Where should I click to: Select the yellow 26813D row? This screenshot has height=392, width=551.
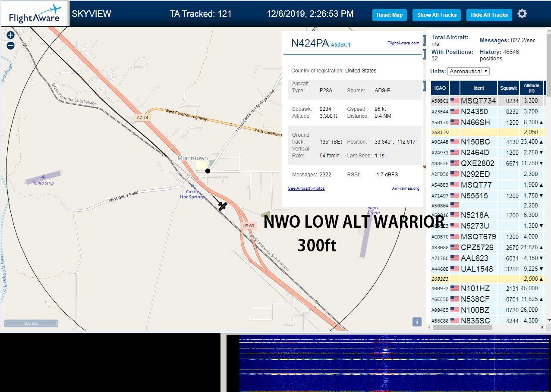[488, 132]
